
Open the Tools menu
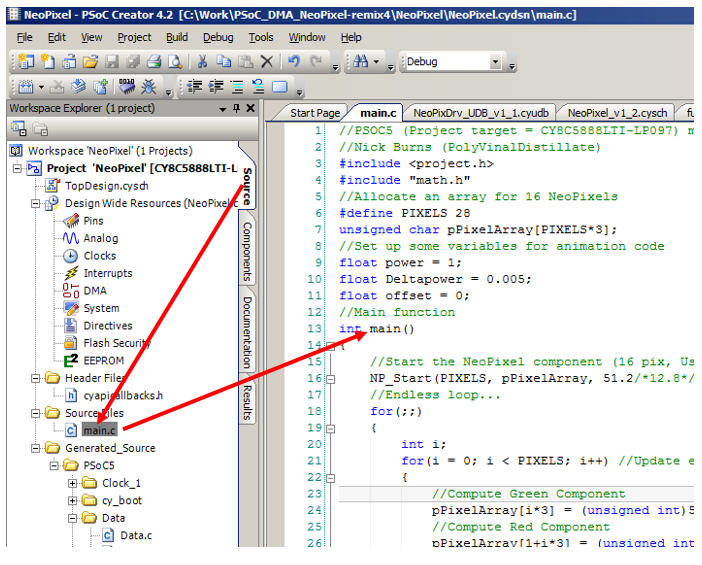tap(261, 38)
